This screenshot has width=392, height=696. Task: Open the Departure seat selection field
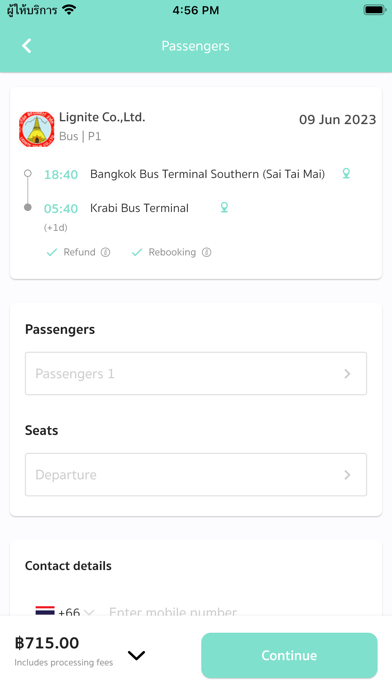196,475
